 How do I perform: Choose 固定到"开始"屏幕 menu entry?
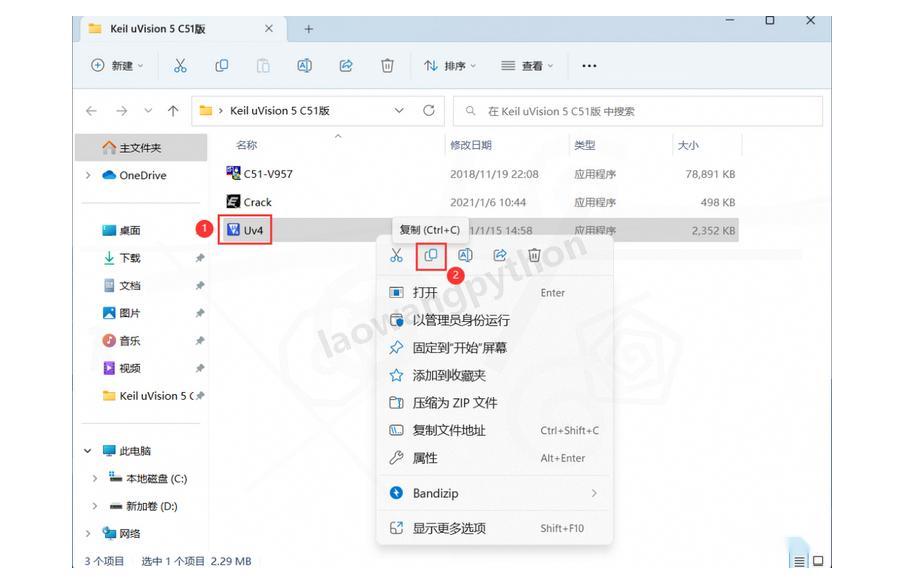pos(494,348)
